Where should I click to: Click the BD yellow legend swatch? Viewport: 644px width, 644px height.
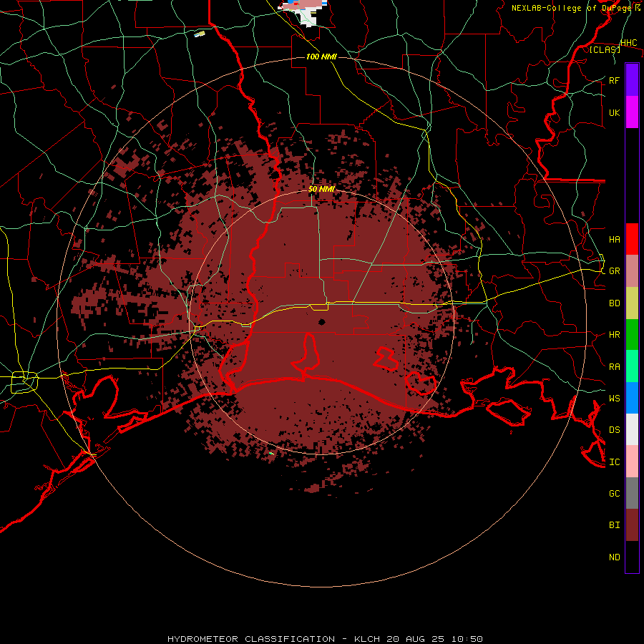tap(632, 303)
